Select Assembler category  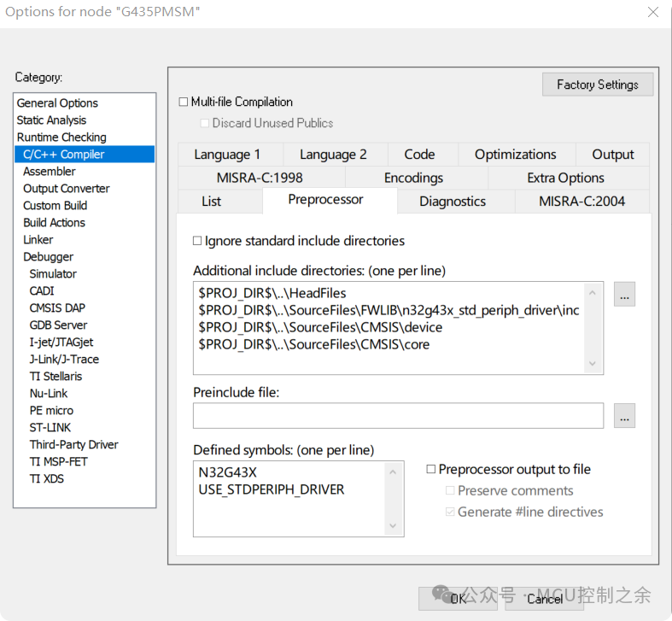coord(85,172)
